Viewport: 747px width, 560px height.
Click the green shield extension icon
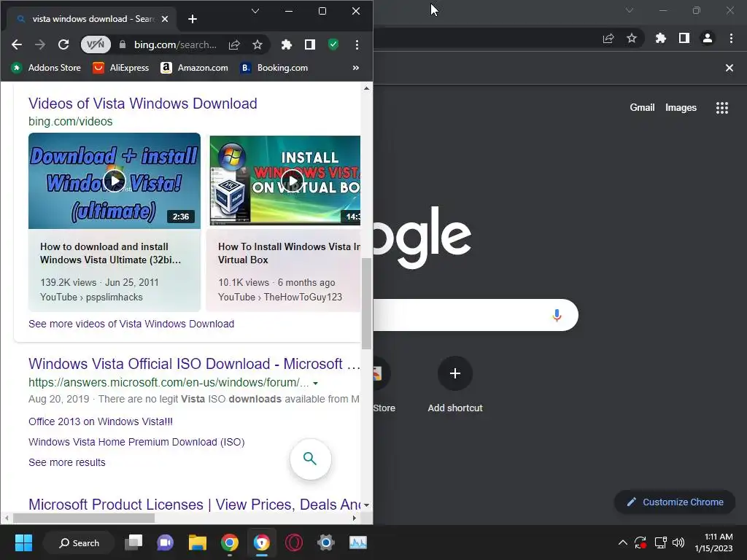333,44
